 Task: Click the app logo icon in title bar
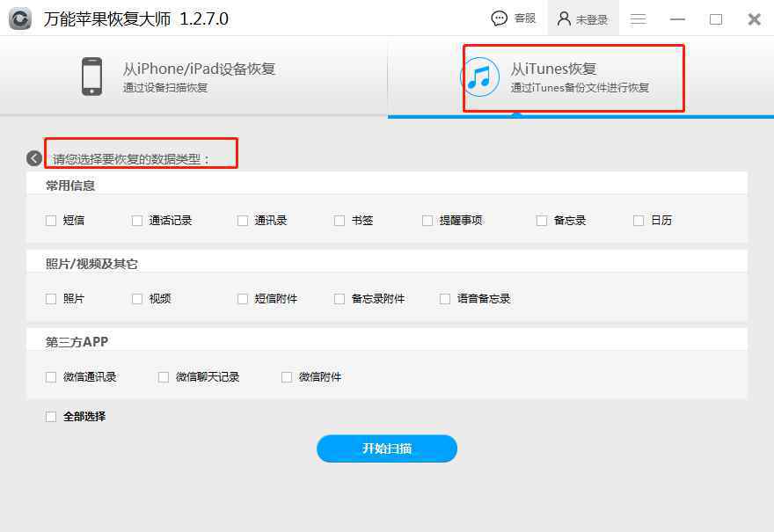19,18
